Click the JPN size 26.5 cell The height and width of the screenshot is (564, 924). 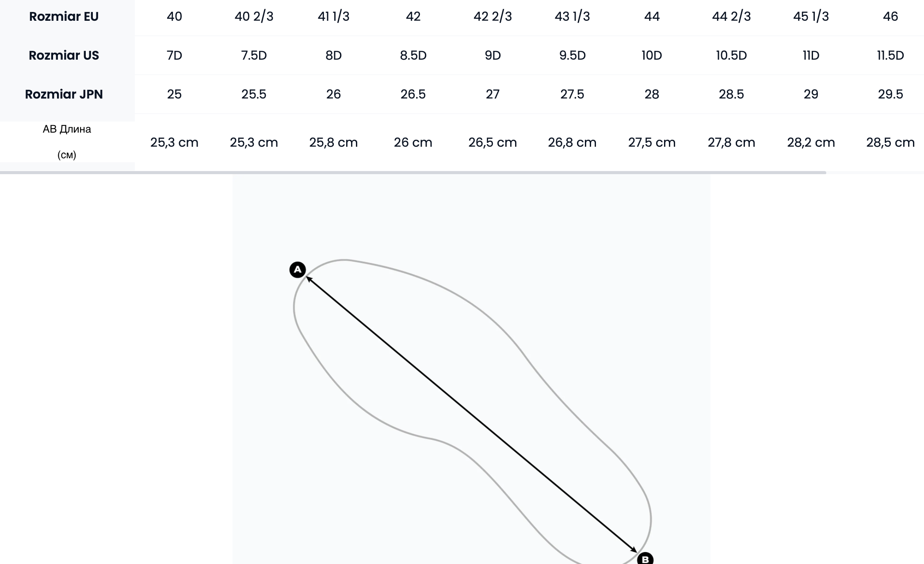tap(413, 95)
